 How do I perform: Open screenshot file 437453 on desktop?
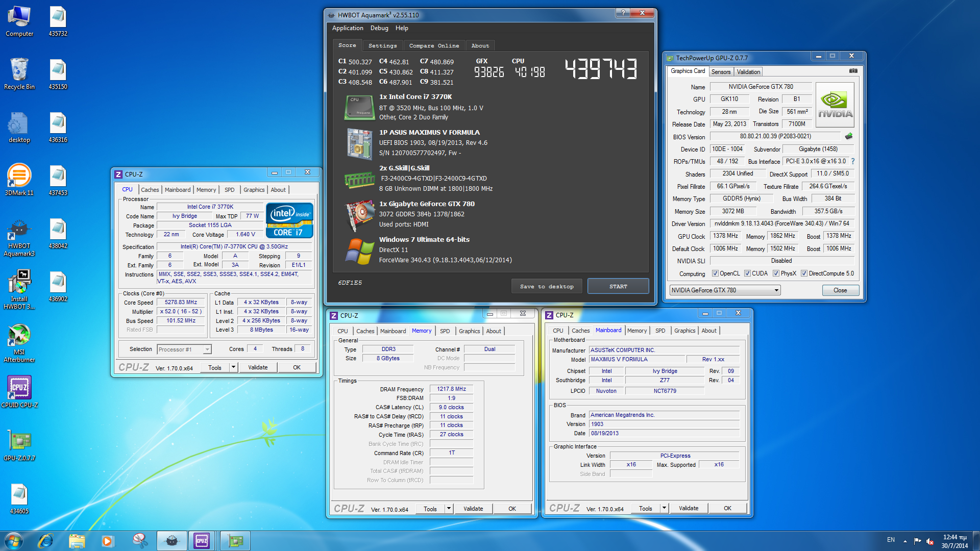58,181
